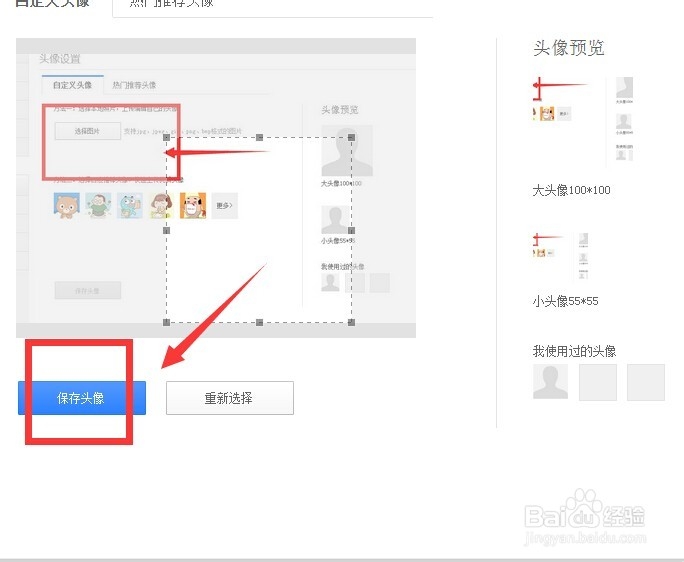The image size is (684, 562).
Task: Select the bottom-middle crop handle
Action: click(260, 322)
